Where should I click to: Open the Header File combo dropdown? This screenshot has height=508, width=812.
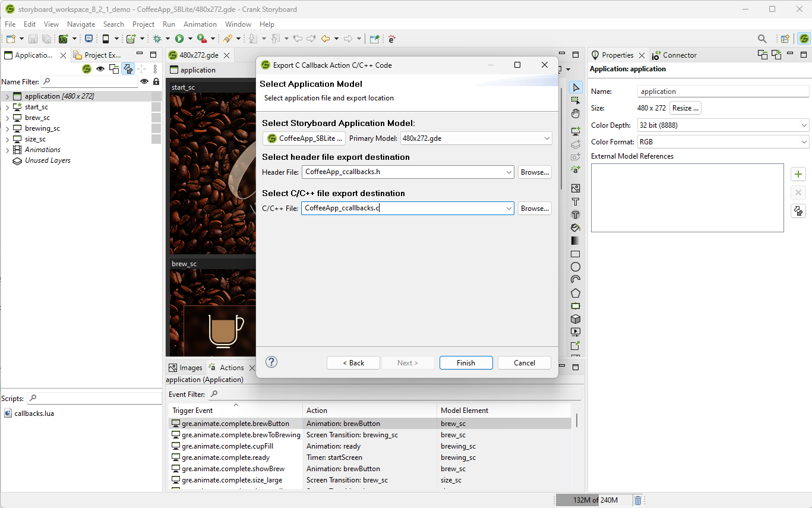(x=508, y=172)
